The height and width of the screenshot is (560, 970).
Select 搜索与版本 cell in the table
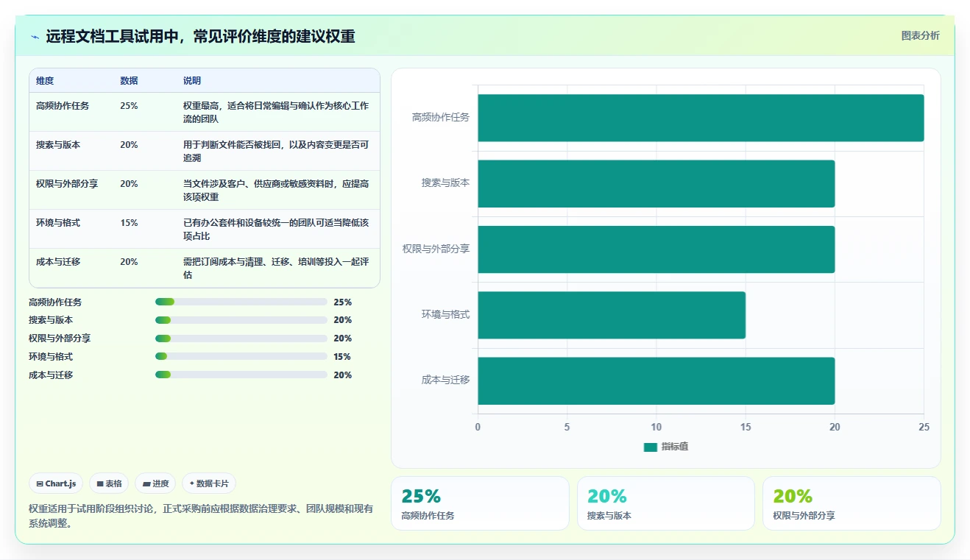click(58, 145)
